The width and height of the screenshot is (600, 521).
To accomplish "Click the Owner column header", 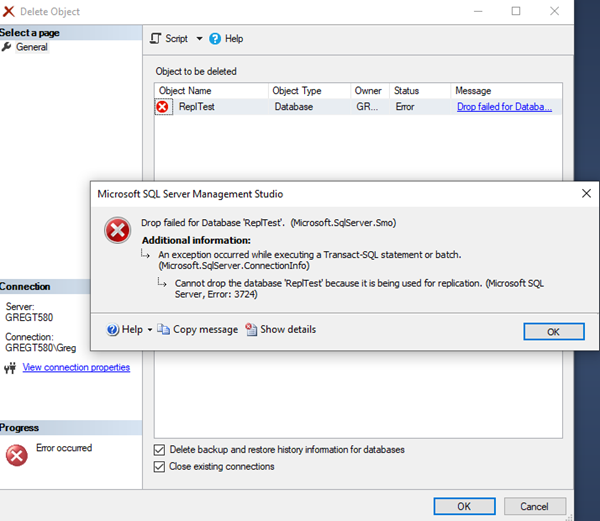I will 370,91.
